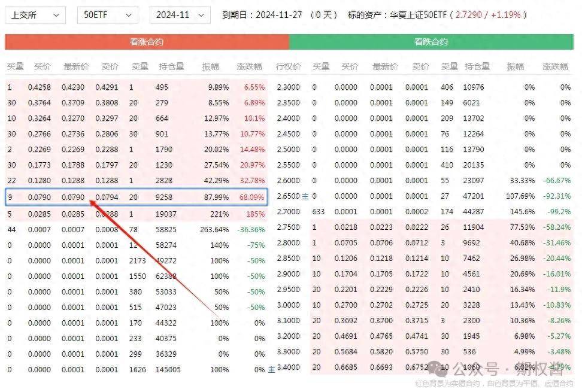Click call ask price 0.0794

point(107,197)
